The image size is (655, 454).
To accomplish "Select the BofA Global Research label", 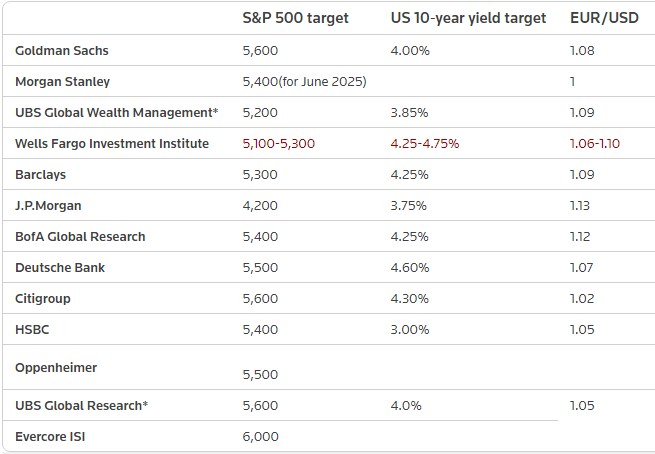I will [x=80, y=236].
